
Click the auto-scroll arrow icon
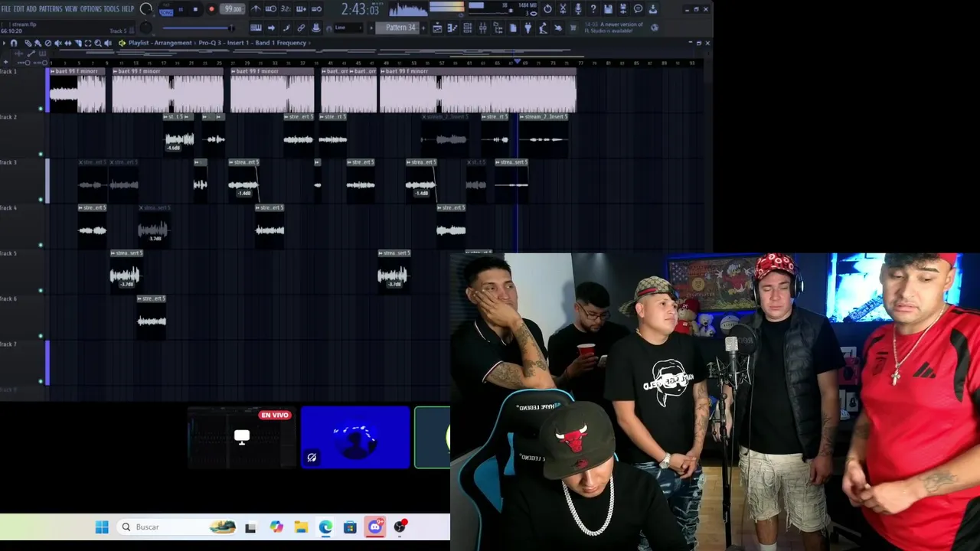pos(271,28)
